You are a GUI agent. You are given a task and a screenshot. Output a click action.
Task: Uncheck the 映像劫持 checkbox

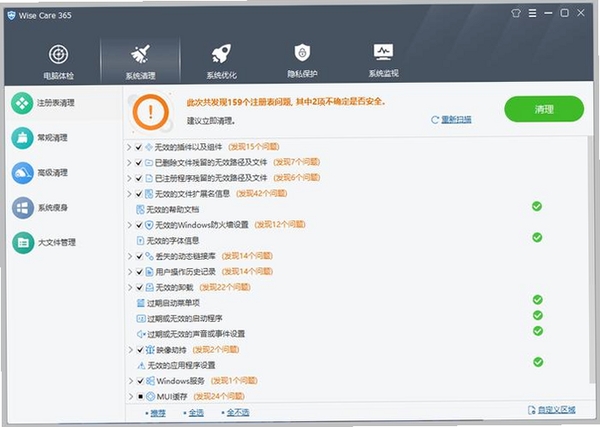click(x=140, y=350)
